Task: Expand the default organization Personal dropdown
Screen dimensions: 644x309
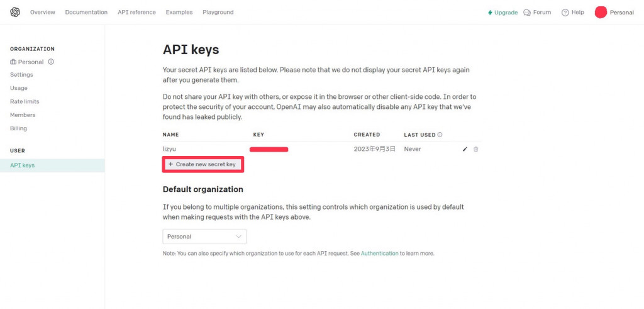Action: pos(204,237)
